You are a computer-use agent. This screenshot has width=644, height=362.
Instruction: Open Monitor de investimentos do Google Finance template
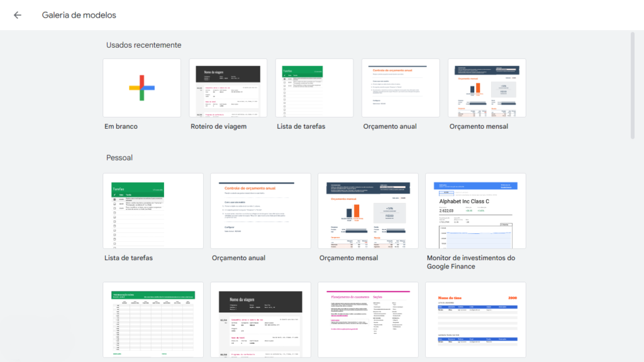tap(475, 211)
